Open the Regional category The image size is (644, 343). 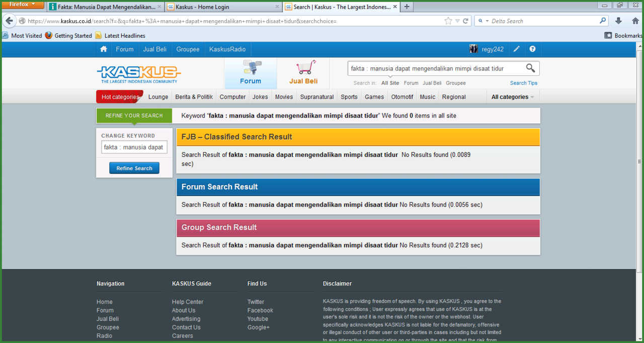click(454, 97)
